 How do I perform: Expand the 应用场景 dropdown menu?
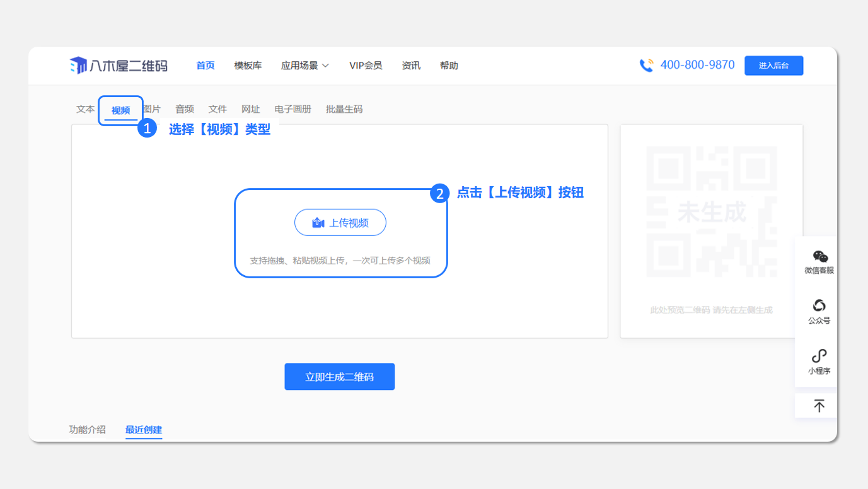305,66
